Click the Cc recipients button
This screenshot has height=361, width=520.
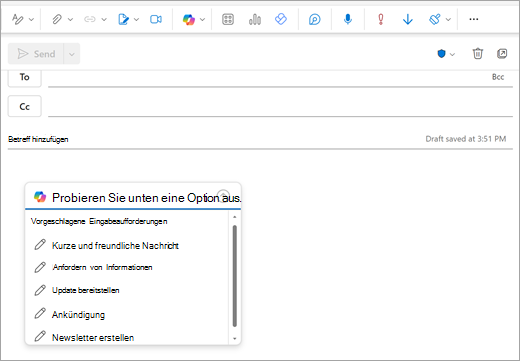pyautogui.click(x=25, y=106)
